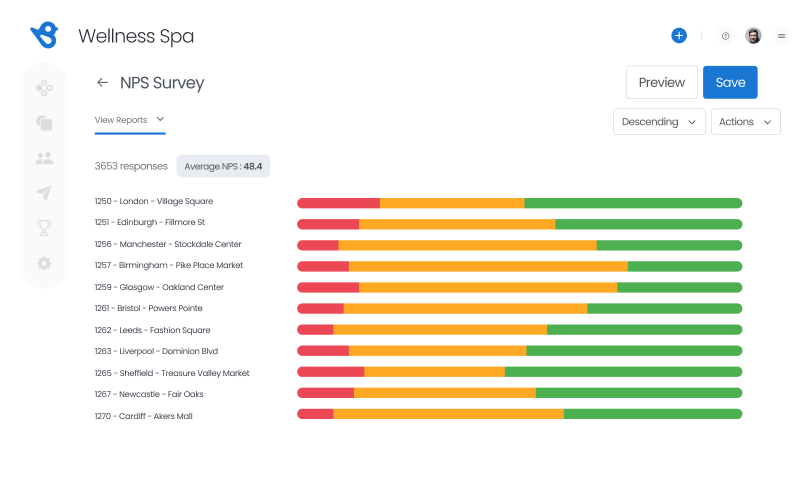
Task: Select the NPS Survey page title
Action: click(x=162, y=83)
